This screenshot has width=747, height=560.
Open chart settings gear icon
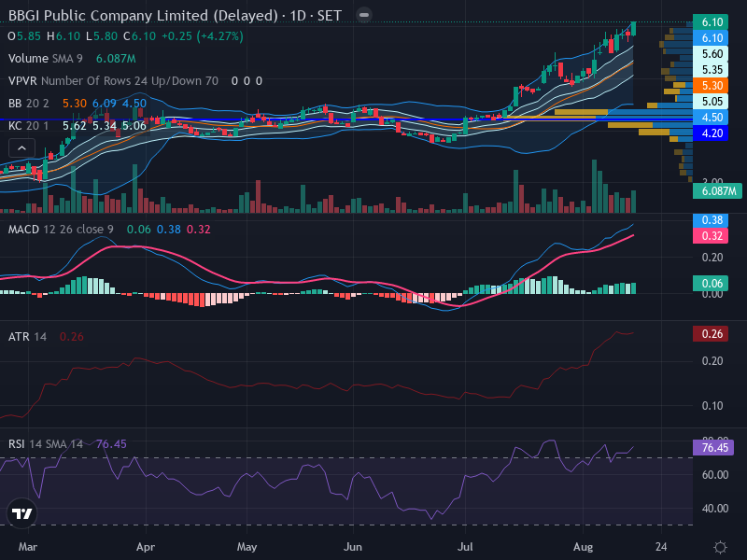(720, 547)
